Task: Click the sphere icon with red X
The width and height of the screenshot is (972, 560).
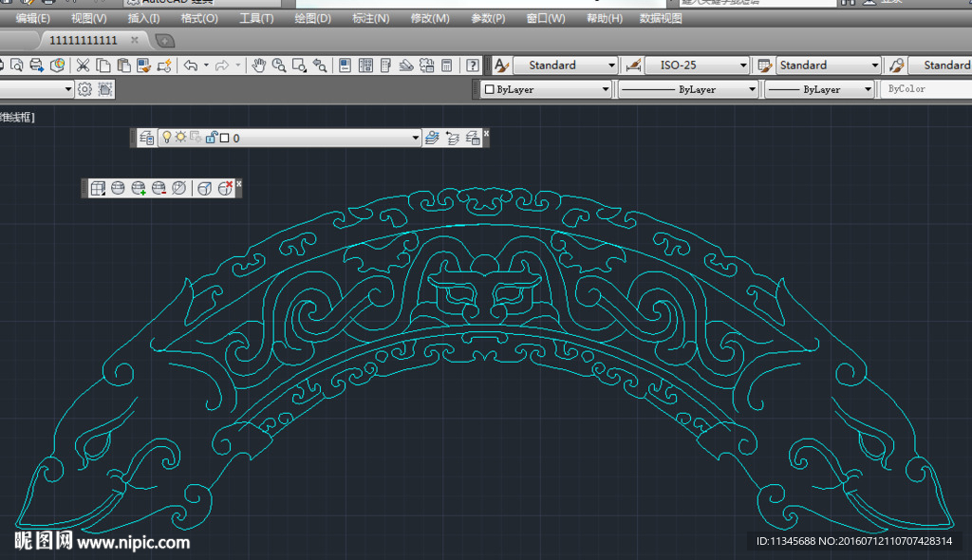Action: coord(225,188)
